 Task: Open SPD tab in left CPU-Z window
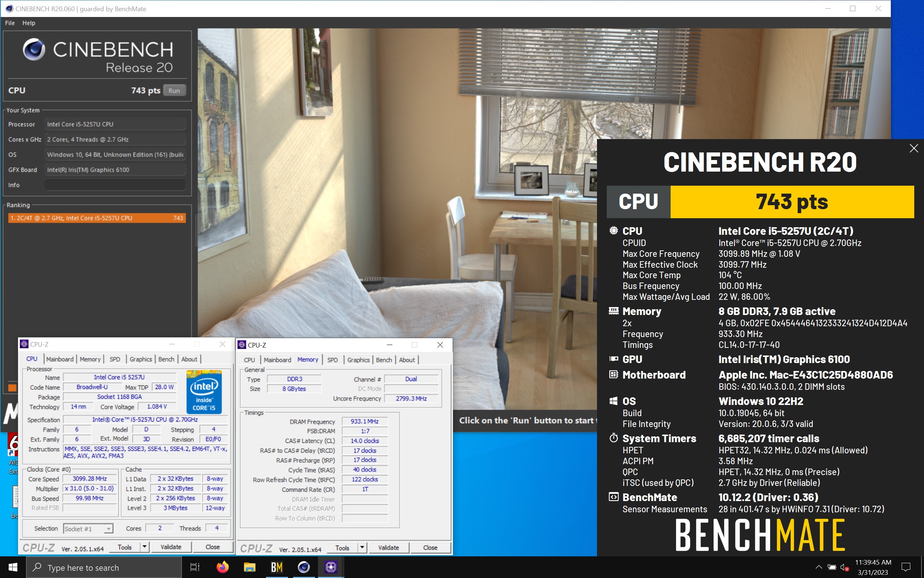pos(115,359)
